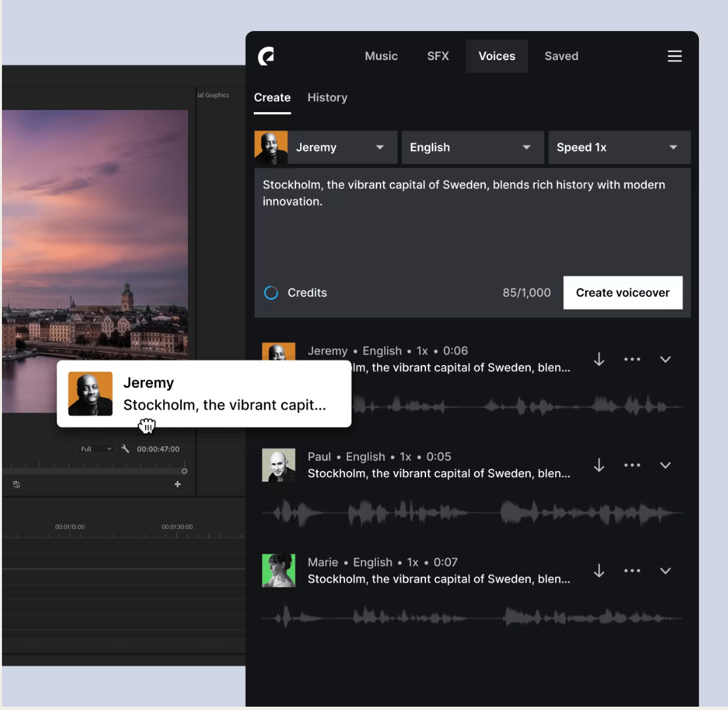Expand the Paul voiceover row chevron
The width and height of the screenshot is (728, 710).
coord(665,465)
